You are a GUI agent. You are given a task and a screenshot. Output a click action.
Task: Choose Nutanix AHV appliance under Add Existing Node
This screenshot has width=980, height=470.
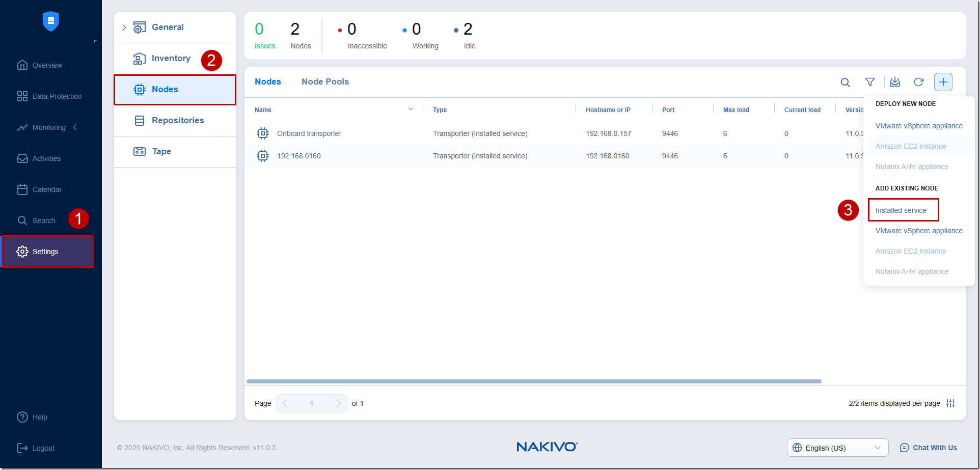coord(912,271)
